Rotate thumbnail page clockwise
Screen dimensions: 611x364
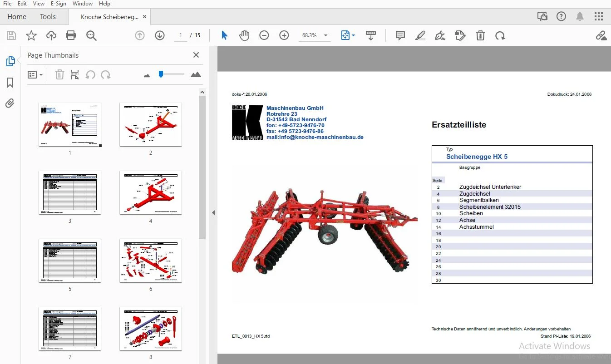106,74
